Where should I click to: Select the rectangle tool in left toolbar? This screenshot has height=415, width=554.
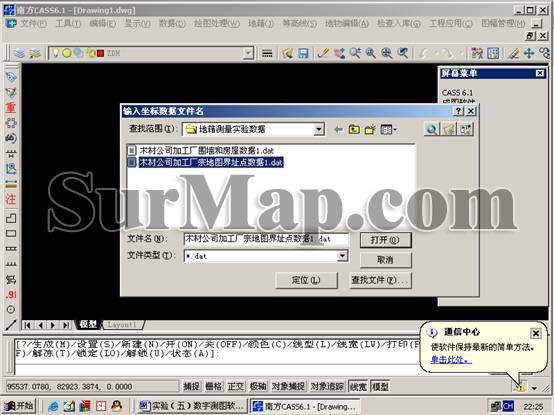point(11,233)
